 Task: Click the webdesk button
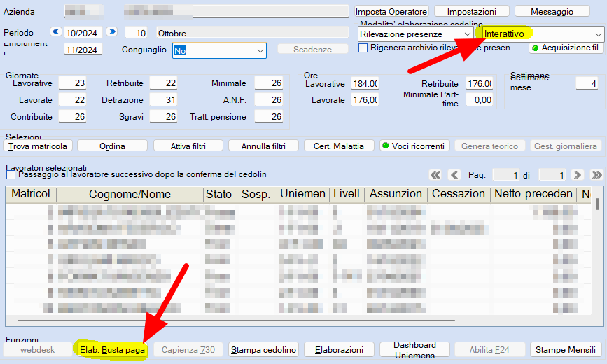point(38,350)
